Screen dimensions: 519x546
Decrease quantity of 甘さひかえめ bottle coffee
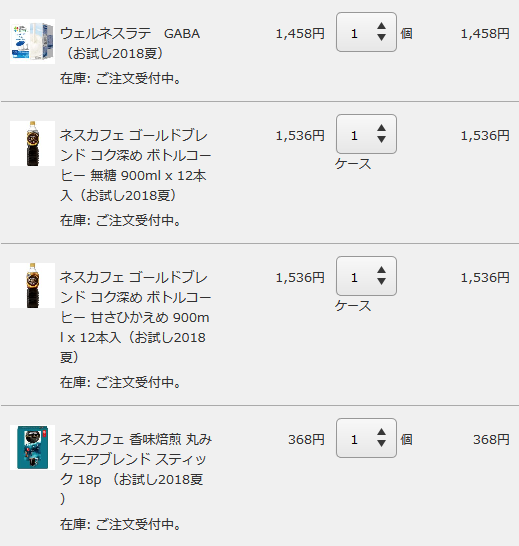(381, 282)
